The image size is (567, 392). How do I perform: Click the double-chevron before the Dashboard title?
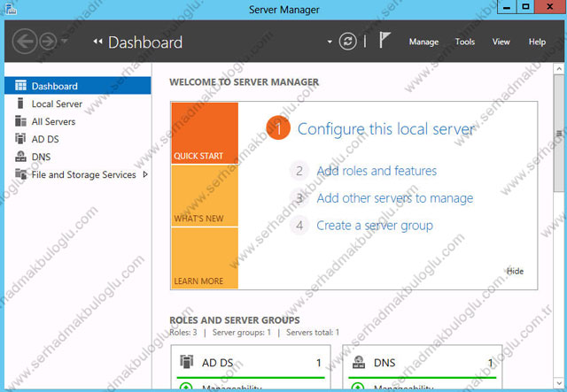[97, 42]
